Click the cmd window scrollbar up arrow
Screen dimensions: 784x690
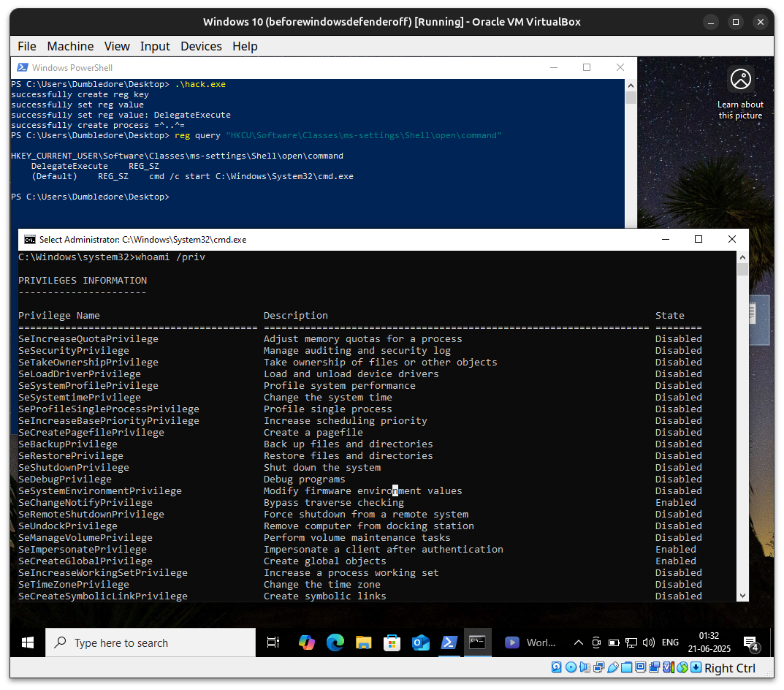coord(742,257)
